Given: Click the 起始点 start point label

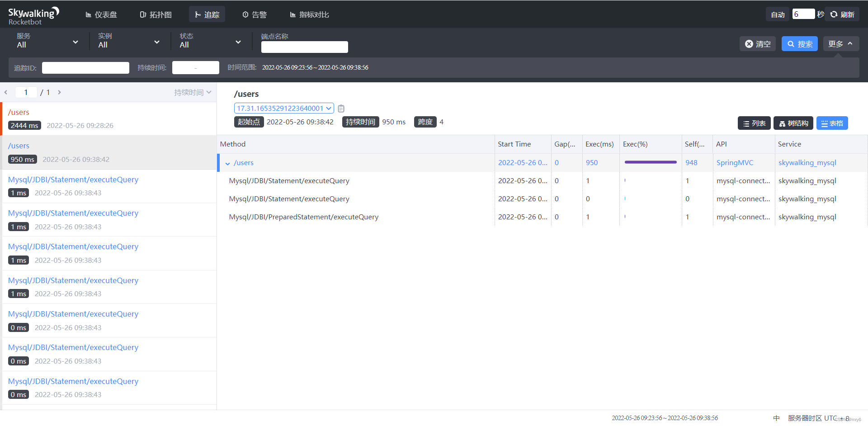Looking at the screenshot, I should (249, 122).
